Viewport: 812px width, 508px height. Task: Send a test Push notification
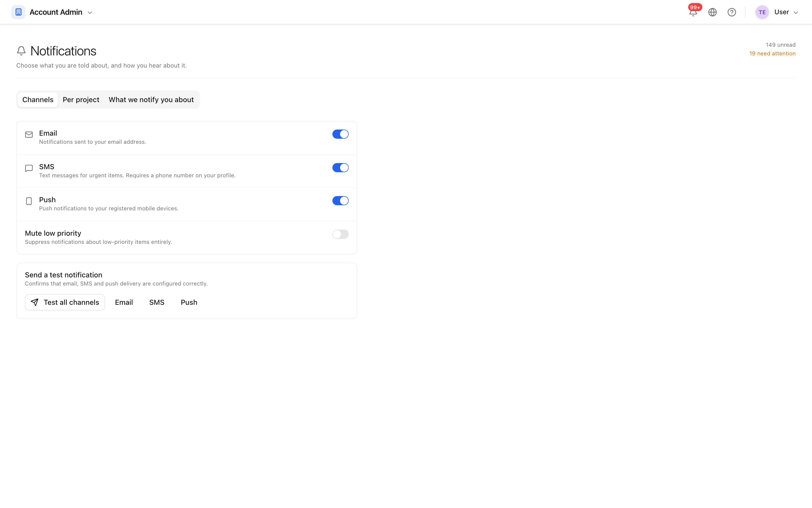189,302
